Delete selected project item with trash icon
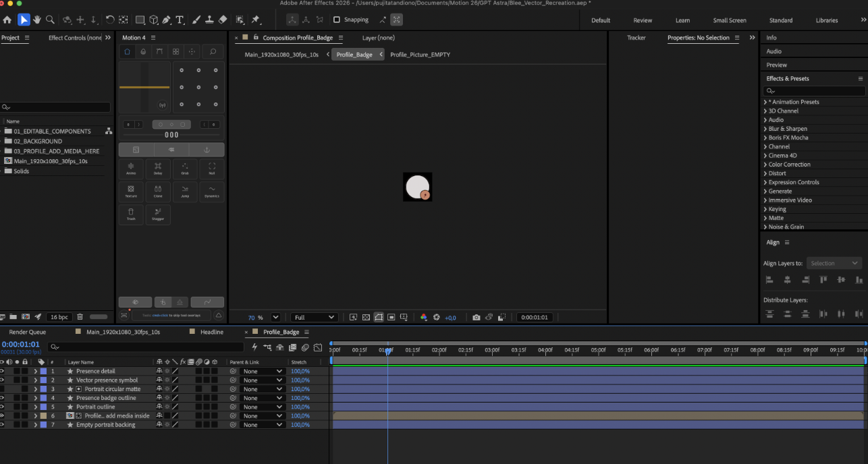Screen dimensions: 868x464 [x=80, y=316]
